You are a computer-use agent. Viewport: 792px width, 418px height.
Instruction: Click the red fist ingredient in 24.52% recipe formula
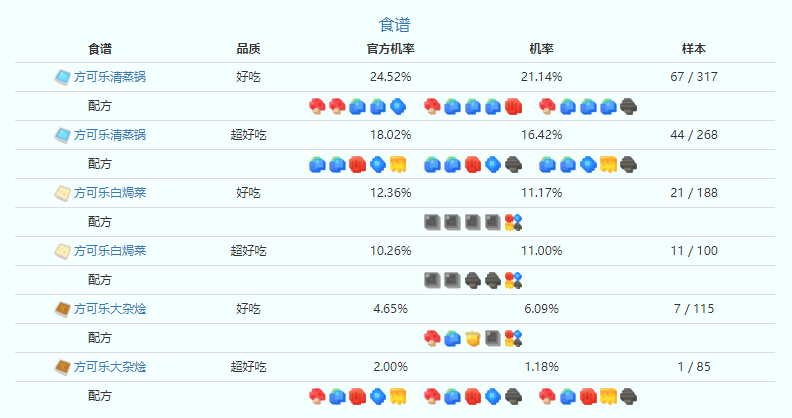click(513, 107)
